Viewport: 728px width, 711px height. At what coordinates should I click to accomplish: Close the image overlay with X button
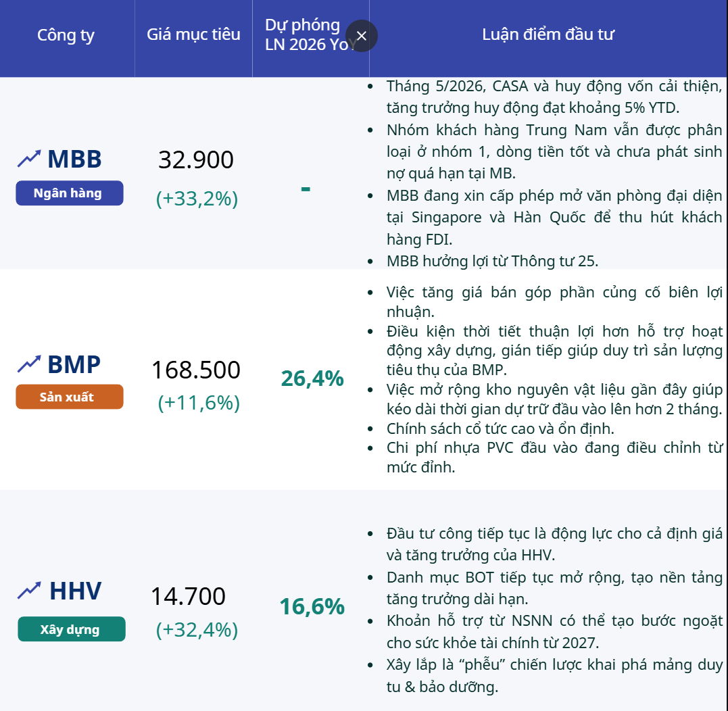coord(361,36)
